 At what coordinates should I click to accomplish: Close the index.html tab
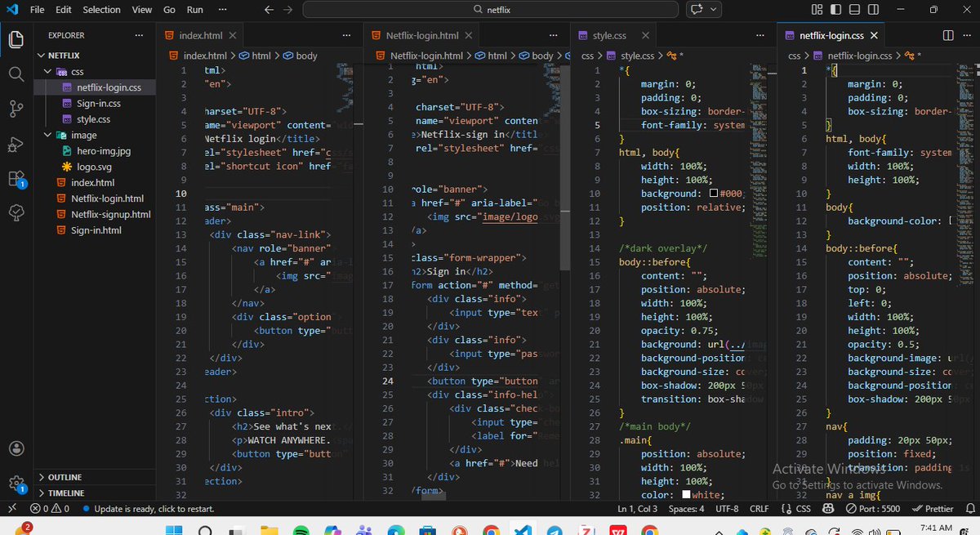(x=232, y=36)
